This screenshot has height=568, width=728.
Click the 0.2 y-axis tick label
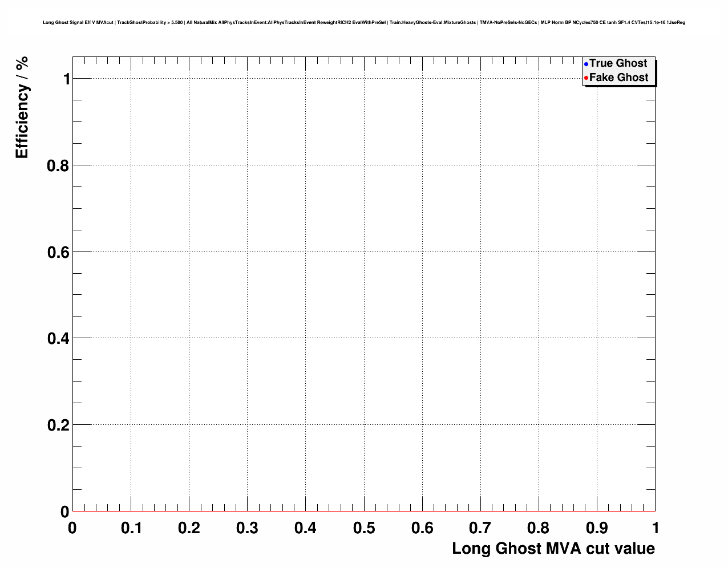[x=58, y=425]
